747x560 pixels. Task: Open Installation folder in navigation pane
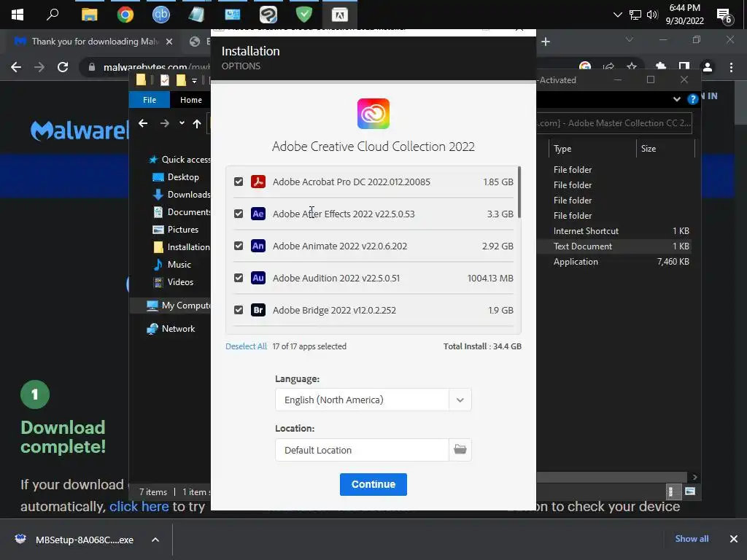tap(182, 246)
